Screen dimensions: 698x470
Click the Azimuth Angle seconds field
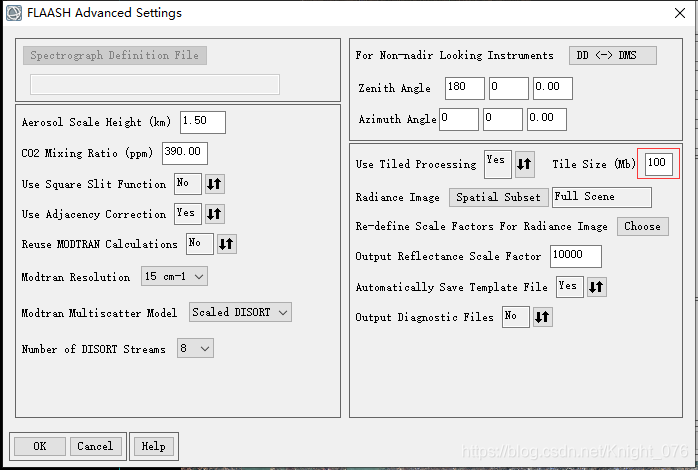(x=547, y=119)
